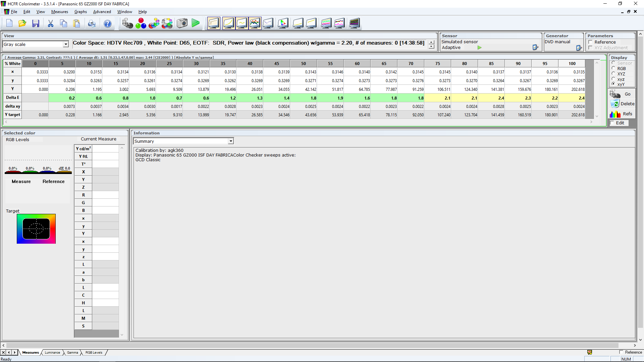Image resolution: width=644 pixels, height=362 pixels.
Task: Switch to the Gamma tab
Action: (72, 353)
